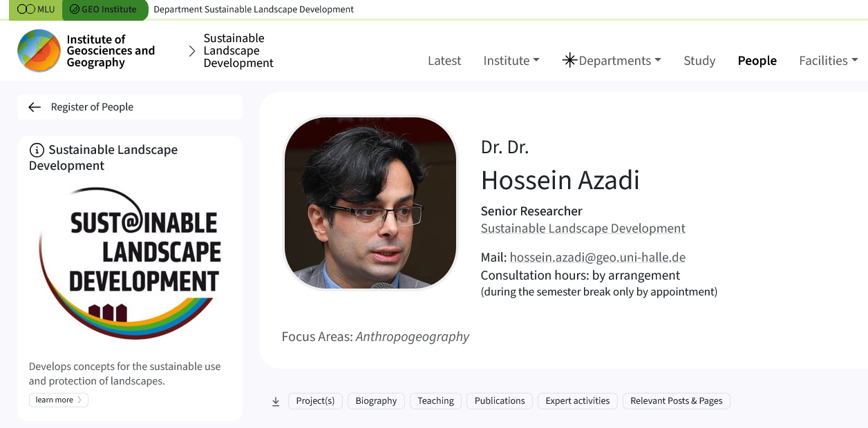The height and width of the screenshot is (428, 868).
Task: Click the info icon next to Sustainable Landscape Development
Action: [37, 150]
